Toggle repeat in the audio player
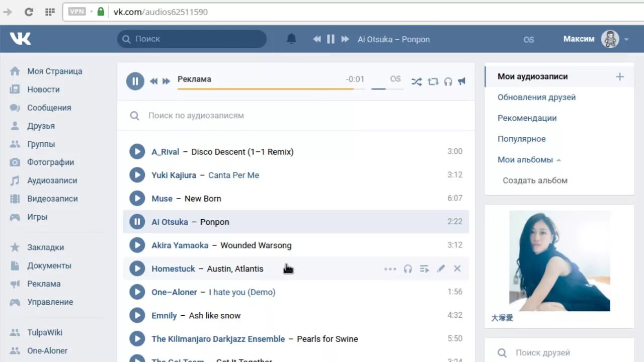The image size is (644, 362). (x=433, y=81)
